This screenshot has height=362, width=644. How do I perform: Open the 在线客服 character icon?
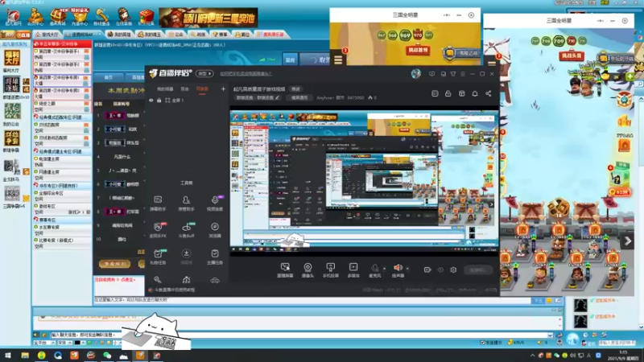coord(124,17)
